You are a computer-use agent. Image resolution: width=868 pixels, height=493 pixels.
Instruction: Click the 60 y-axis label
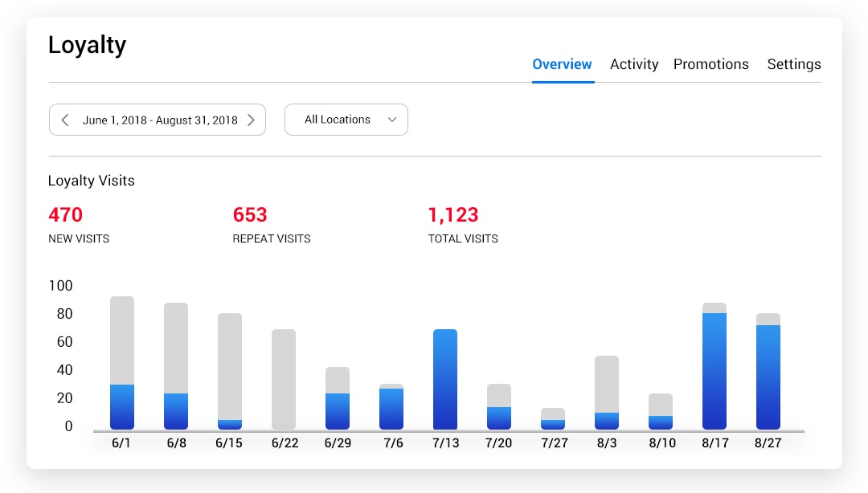point(65,342)
